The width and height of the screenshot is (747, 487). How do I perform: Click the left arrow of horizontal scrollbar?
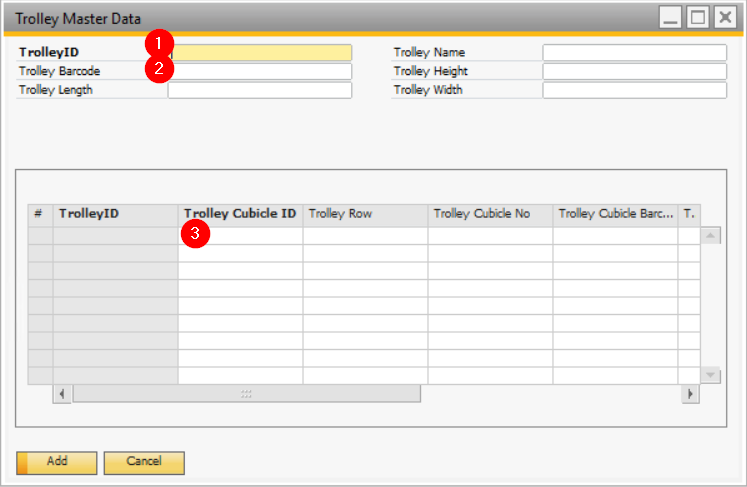(62, 394)
